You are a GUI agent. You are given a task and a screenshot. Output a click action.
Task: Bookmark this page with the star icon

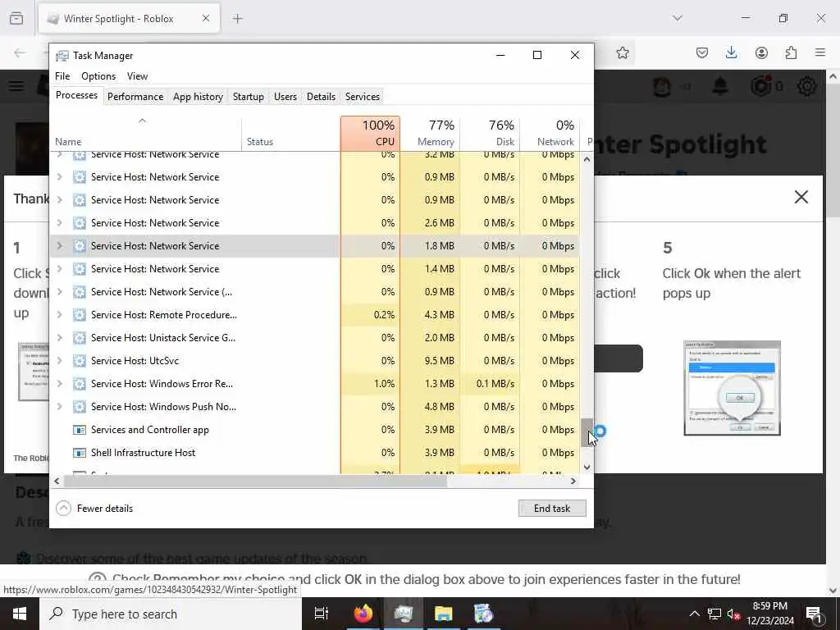pyautogui.click(x=623, y=52)
